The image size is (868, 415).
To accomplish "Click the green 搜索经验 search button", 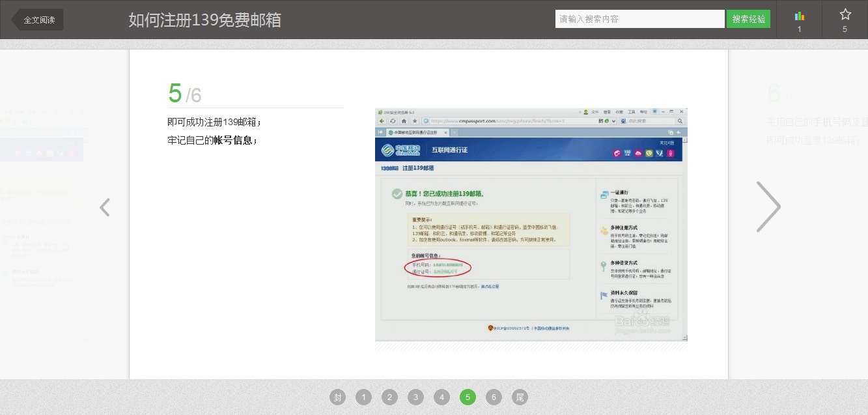I will pyautogui.click(x=748, y=18).
